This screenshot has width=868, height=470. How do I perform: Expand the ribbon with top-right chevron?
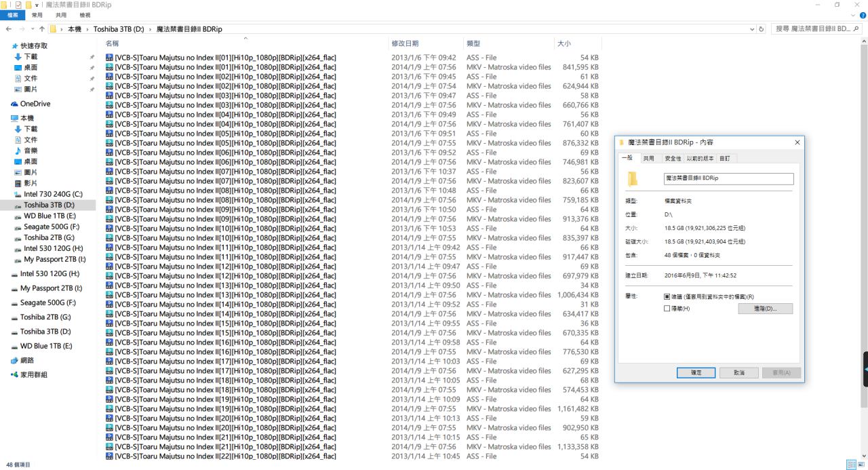point(854,15)
